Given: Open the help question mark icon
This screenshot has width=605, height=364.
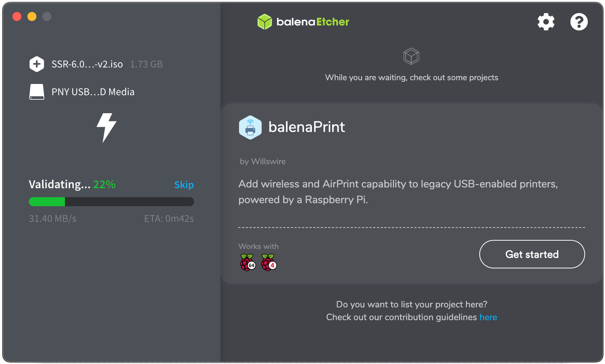Looking at the screenshot, I should (x=579, y=22).
